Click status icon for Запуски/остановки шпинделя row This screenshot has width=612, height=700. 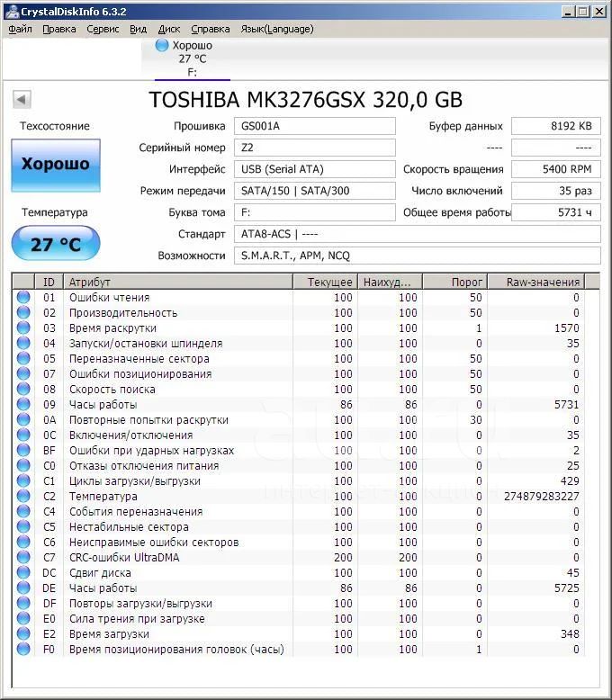point(23,343)
